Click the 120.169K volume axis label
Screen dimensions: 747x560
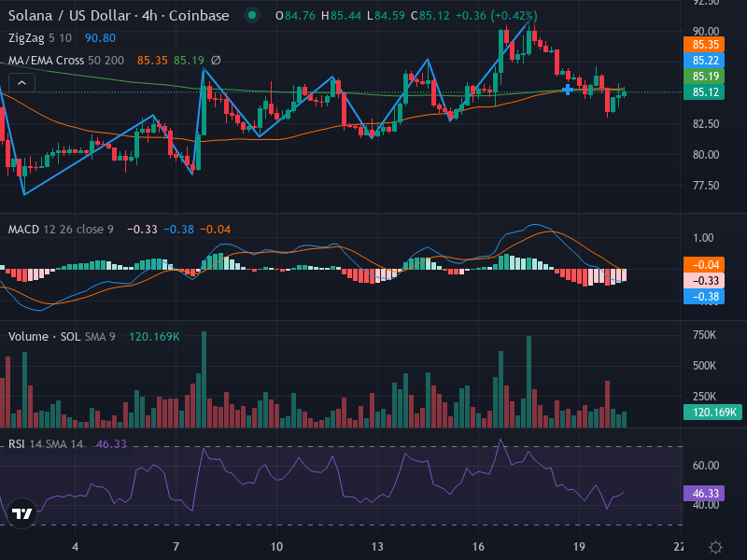click(712, 412)
